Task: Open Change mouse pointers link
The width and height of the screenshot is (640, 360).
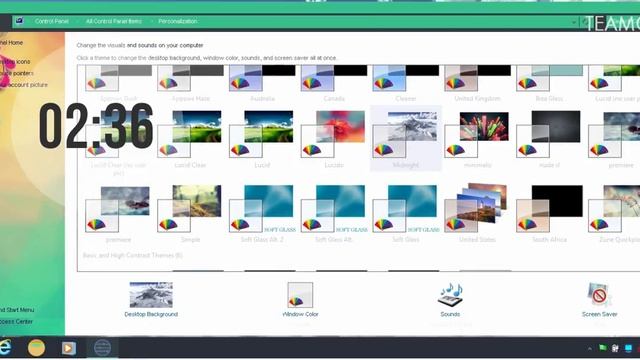Action: pyautogui.click(x=16, y=73)
